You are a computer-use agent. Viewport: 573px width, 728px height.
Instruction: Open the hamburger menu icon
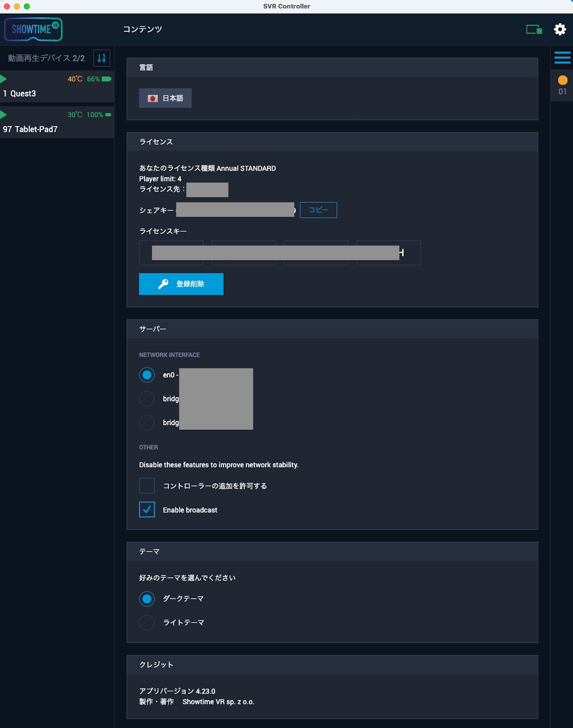tap(562, 58)
